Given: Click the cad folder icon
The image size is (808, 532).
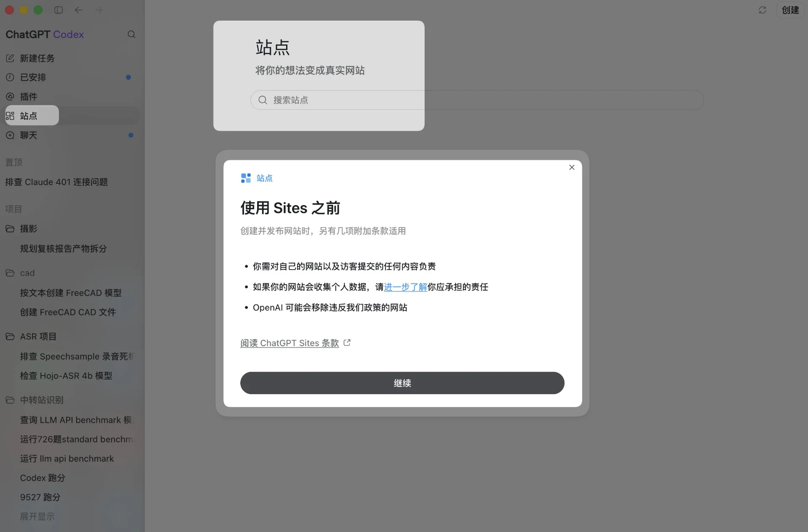Looking at the screenshot, I should pos(10,273).
